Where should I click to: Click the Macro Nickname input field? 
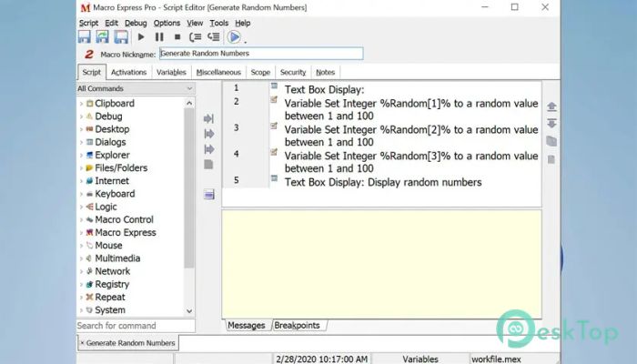(261, 53)
